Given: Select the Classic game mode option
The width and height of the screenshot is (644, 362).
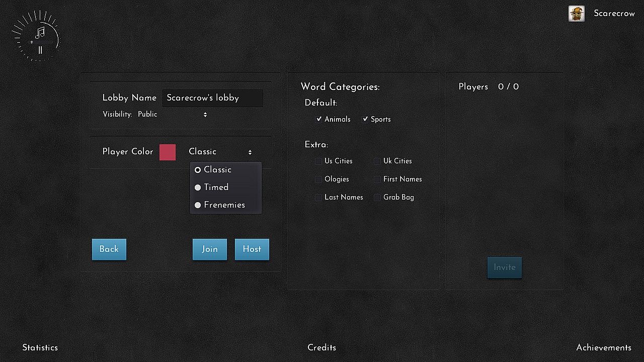Looking at the screenshot, I should tap(225, 170).
